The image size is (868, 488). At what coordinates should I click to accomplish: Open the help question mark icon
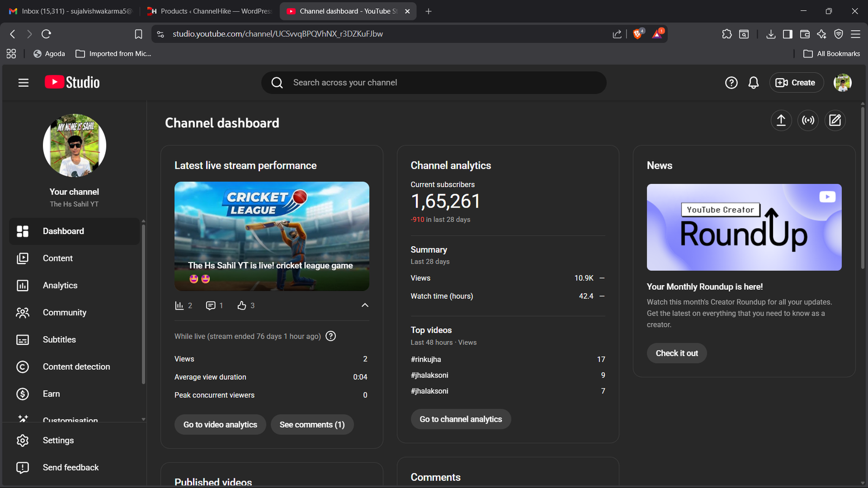coord(731,82)
